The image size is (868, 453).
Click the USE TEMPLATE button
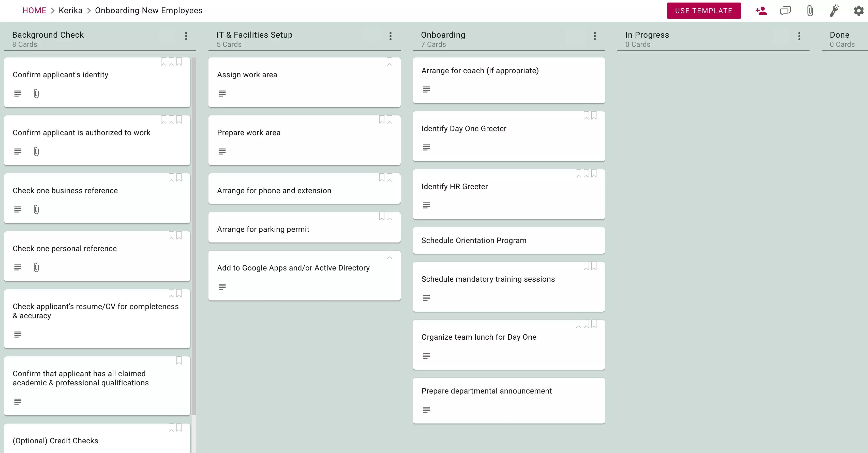click(x=704, y=11)
